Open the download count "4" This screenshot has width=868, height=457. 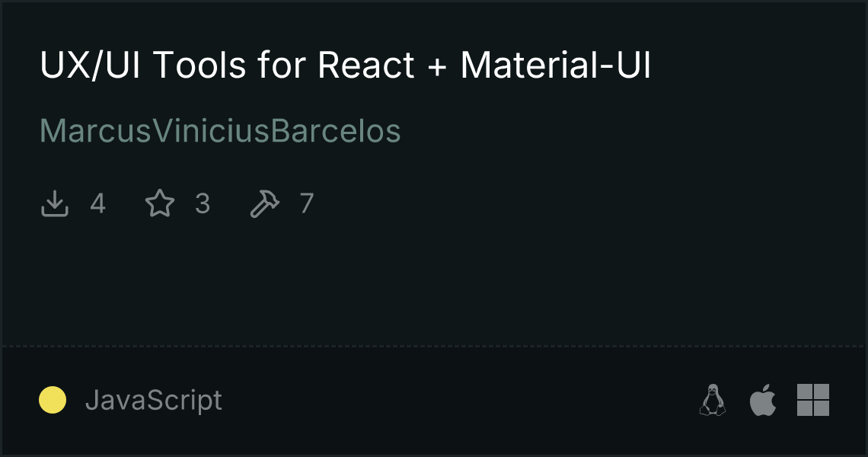point(98,203)
